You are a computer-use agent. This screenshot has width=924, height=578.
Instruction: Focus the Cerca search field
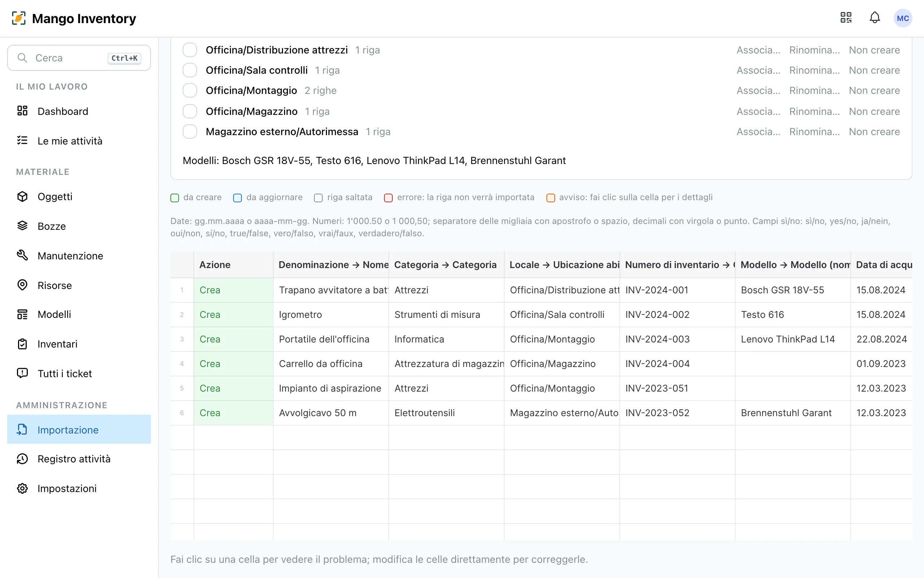pos(79,58)
